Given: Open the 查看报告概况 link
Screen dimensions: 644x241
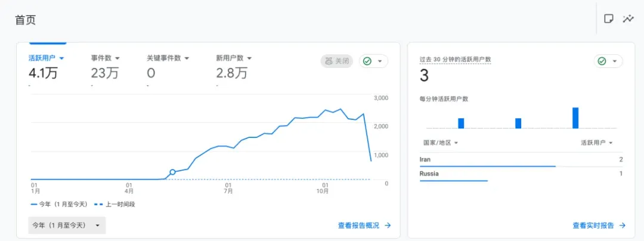Looking at the screenshot, I should [358, 225].
